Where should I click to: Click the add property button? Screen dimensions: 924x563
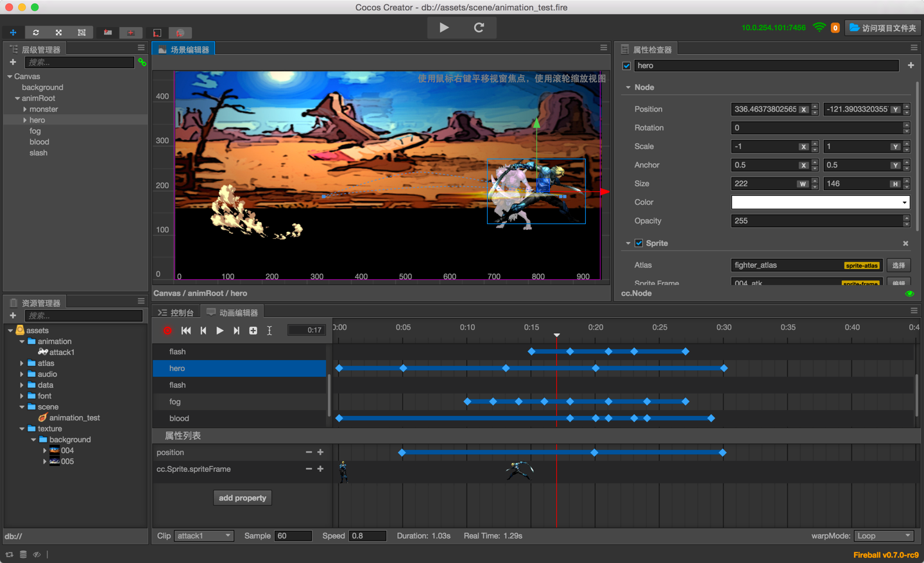(243, 498)
